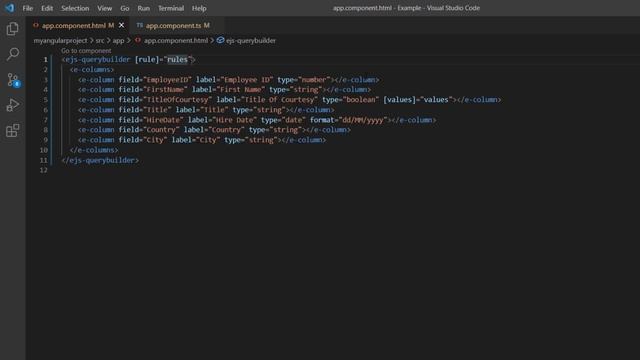Open the Edit menu
The width and height of the screenshot is (640, 360).
(x=47, y=8)
